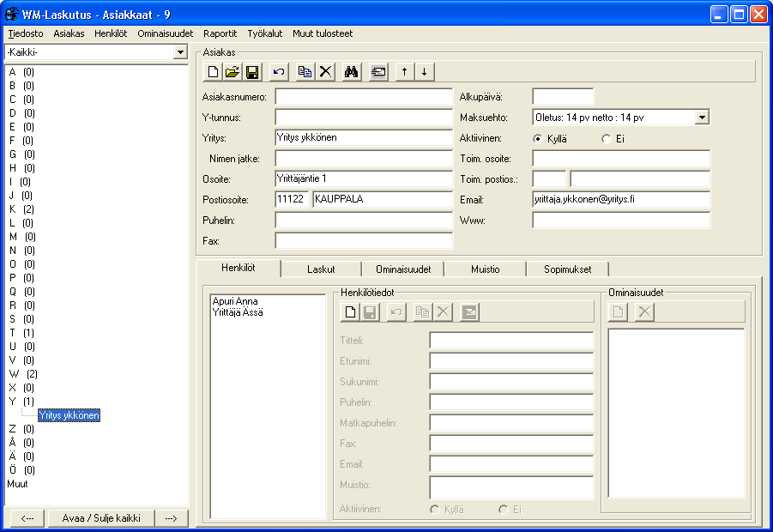Select Ei radio in Henkilötiedot Aktiivinen
This screenshot has height=532, width=773.
click(x=503, y=510)
